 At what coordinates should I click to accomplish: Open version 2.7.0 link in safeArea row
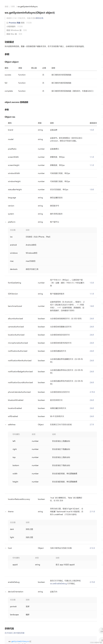[x=92, y=424]
